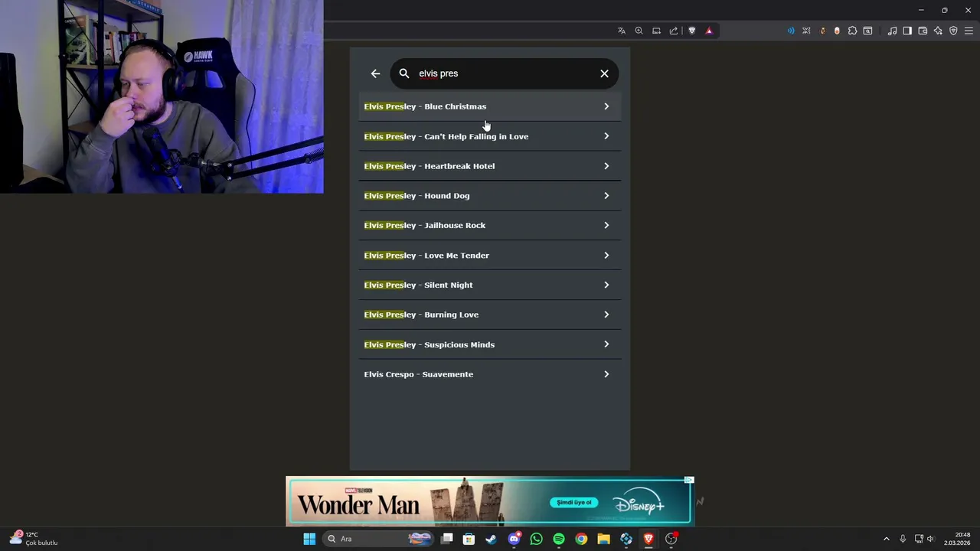The width and height of the screenshot is (980, 551).
Task: Click the search magnifier icon
Action: click(x=404, y=73)
